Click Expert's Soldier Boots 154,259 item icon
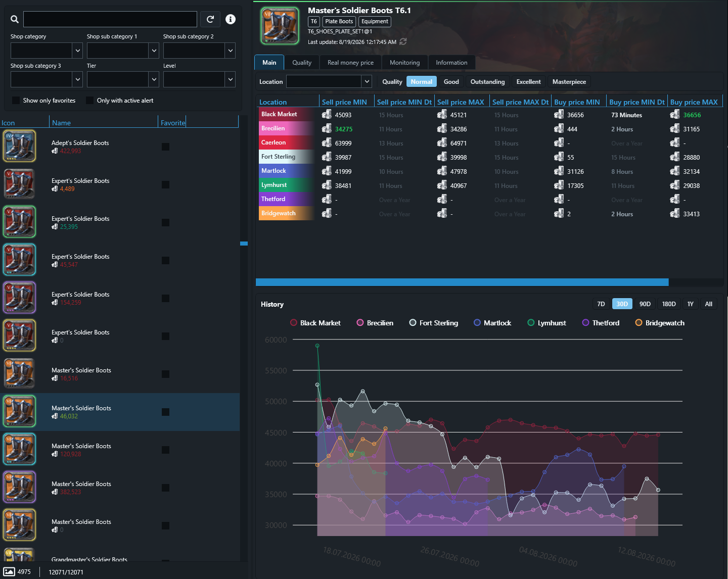728x579 pixels. pos(20,298)
